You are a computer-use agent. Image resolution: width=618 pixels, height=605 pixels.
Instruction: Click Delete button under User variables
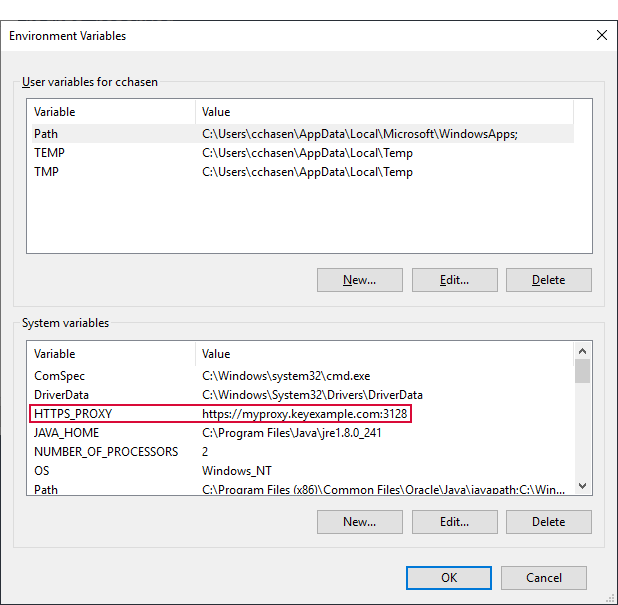coord(548,280)
